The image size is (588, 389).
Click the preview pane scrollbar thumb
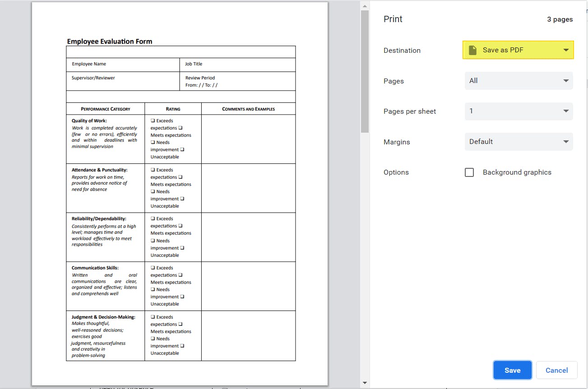(365, 71)
